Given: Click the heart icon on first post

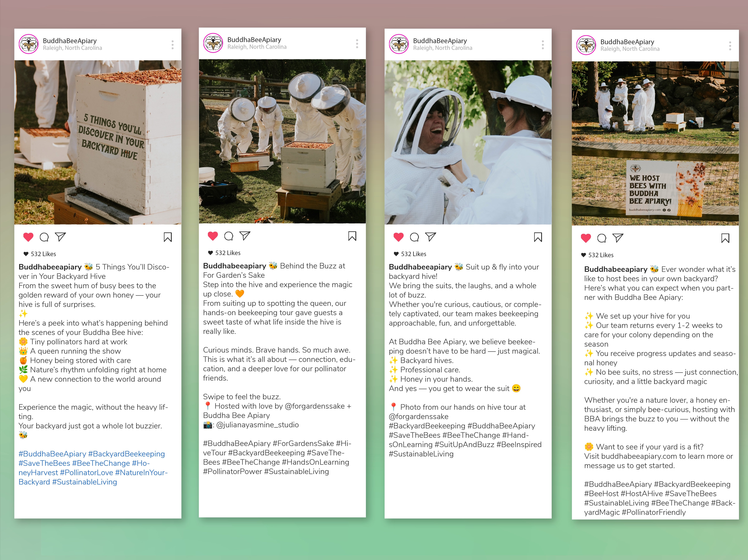Looking at the screenshot, I should [x=28, y=237].
